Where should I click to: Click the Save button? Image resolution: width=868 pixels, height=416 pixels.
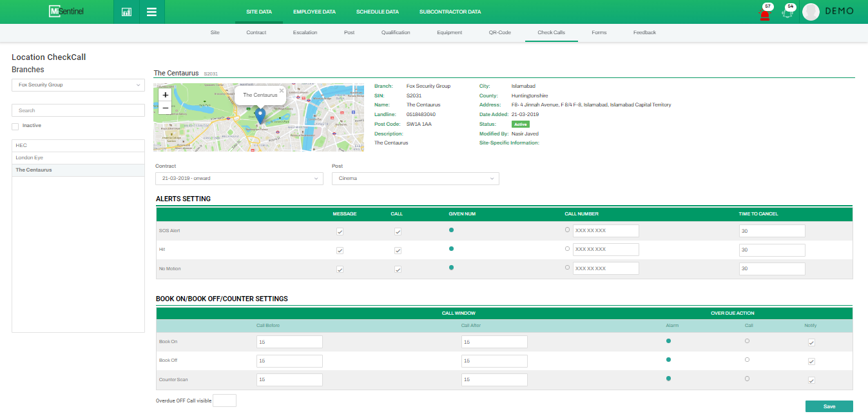(829, 406)
